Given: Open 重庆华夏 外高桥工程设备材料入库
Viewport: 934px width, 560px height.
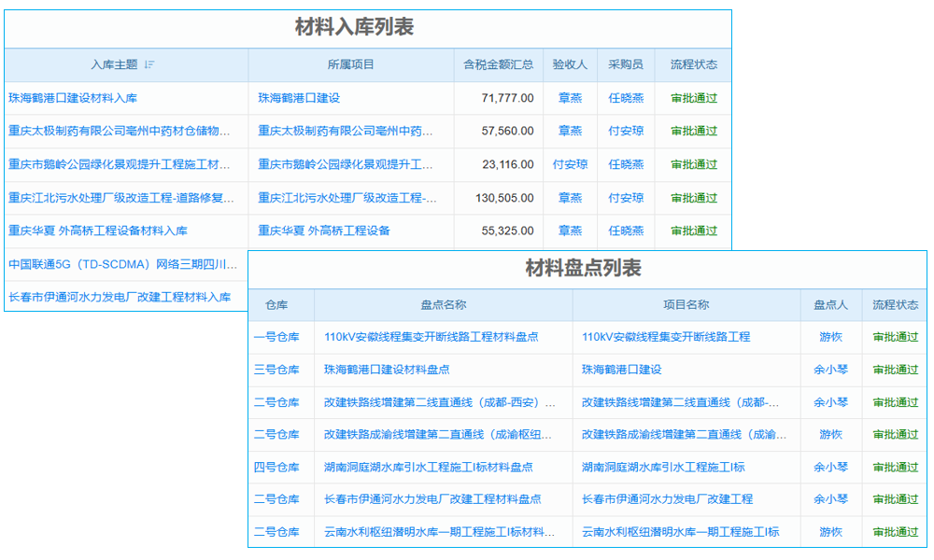Looking at the screenshot, I should pos(103,231).
